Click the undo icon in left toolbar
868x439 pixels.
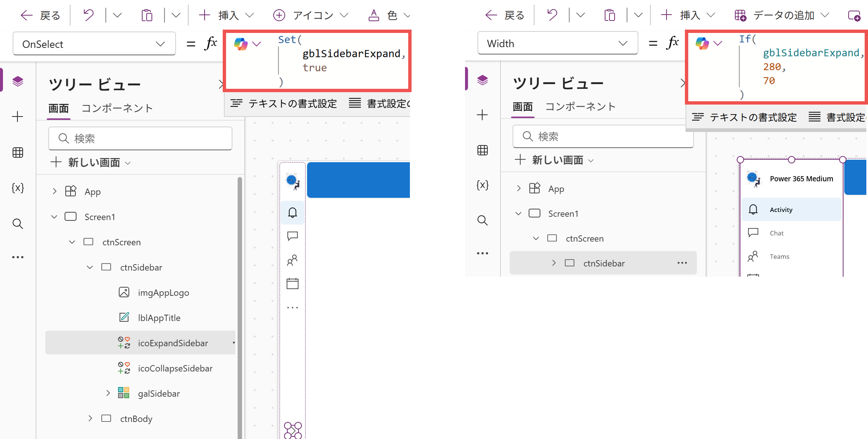(88, 15)
